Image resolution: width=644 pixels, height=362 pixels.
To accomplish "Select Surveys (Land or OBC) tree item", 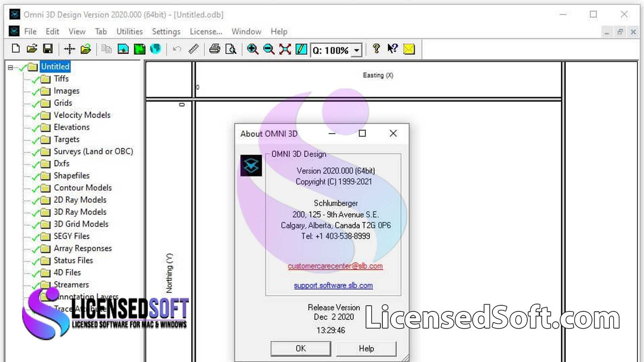I will click(93, 151).
